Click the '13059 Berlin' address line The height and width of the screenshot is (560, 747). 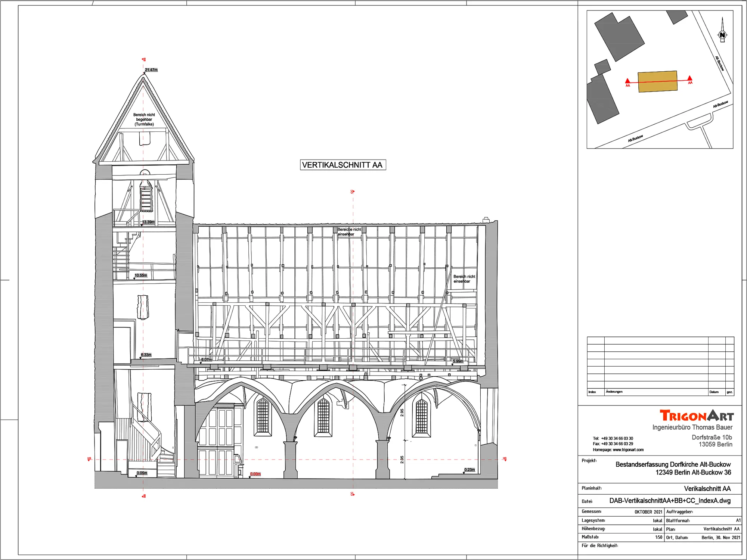[716, 445]
